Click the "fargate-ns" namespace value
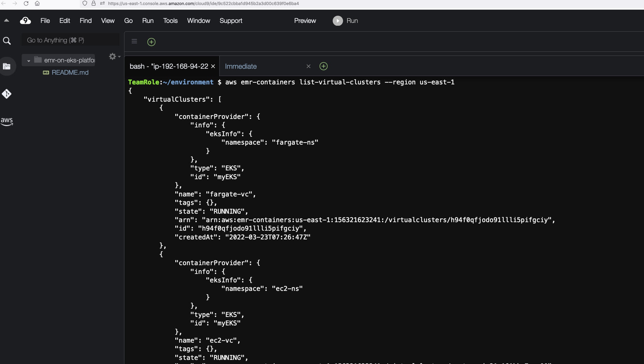 pyautogui.click(x=295, y=142)
